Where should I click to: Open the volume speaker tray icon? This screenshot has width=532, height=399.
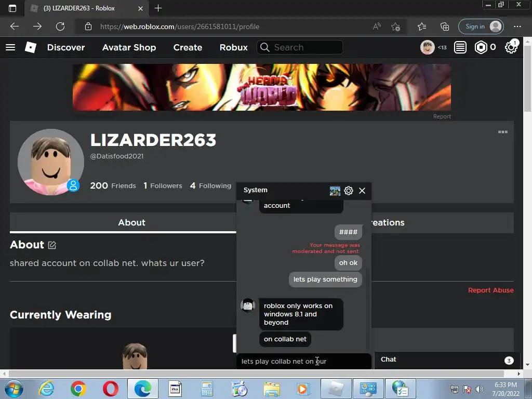[479, 389]
